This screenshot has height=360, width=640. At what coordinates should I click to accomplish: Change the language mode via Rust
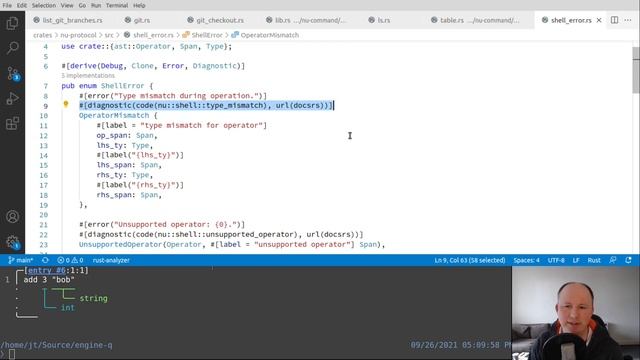pos(594,260)
